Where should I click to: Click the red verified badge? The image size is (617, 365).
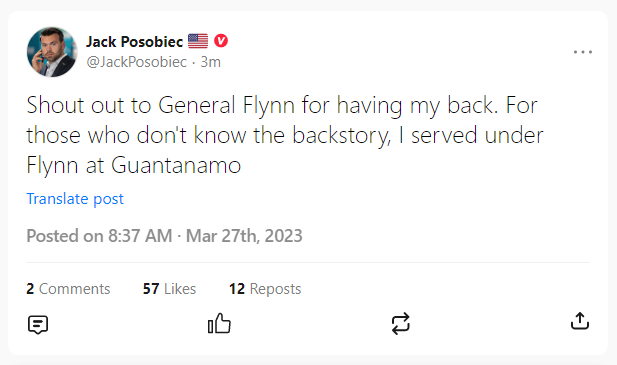(221, 41)
